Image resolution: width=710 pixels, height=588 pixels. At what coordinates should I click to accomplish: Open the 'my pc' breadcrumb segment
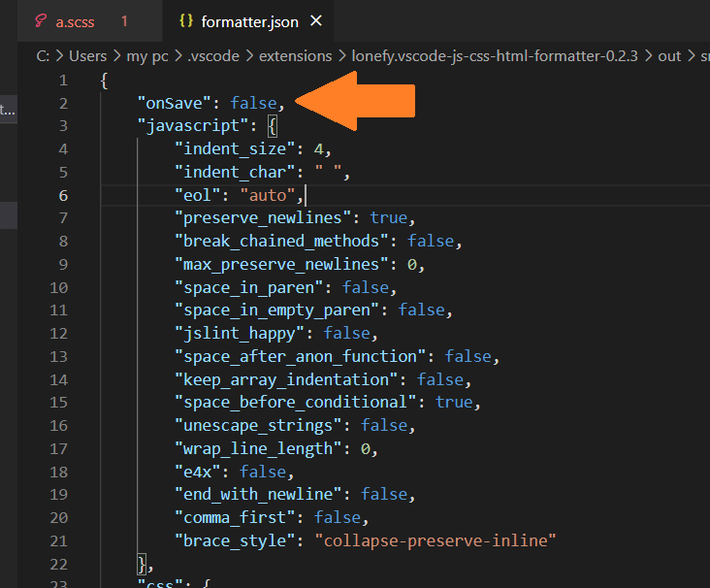point(147,56)
